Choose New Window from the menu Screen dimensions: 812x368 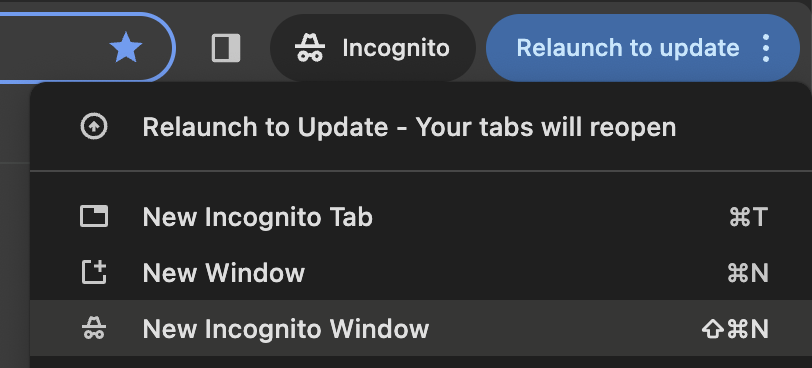point(421,272)
